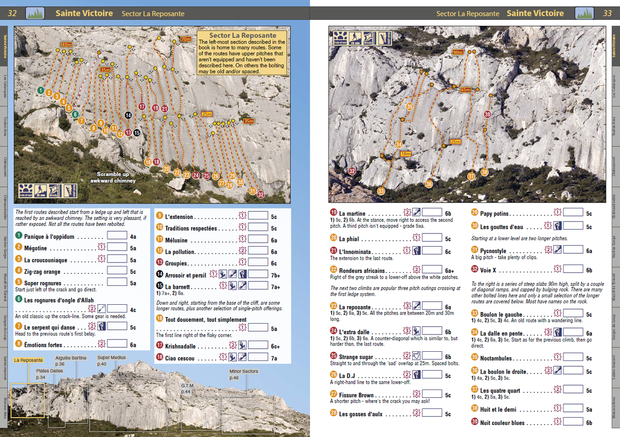Click the Sector La Reposante info box heading
The image size is (620, 437).
point(242,35)
